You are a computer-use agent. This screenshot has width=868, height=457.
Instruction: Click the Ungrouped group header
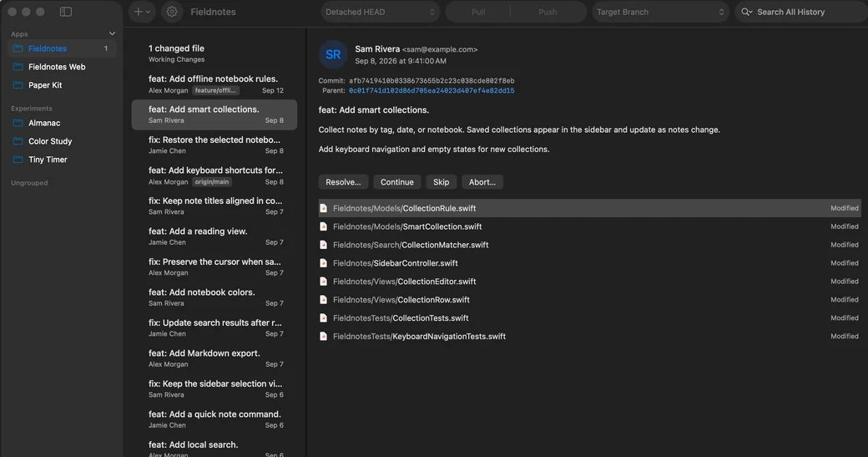[x=29, y=183]
